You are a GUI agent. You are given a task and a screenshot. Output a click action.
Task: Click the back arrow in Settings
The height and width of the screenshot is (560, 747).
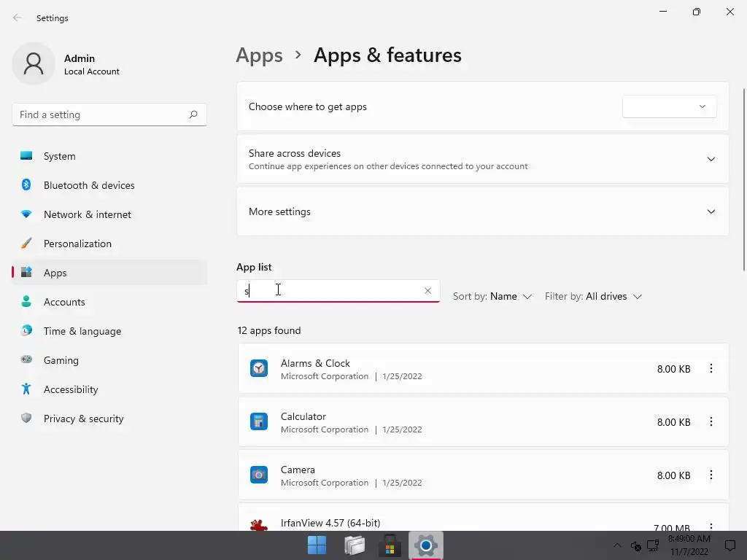(x=18, y=18)
